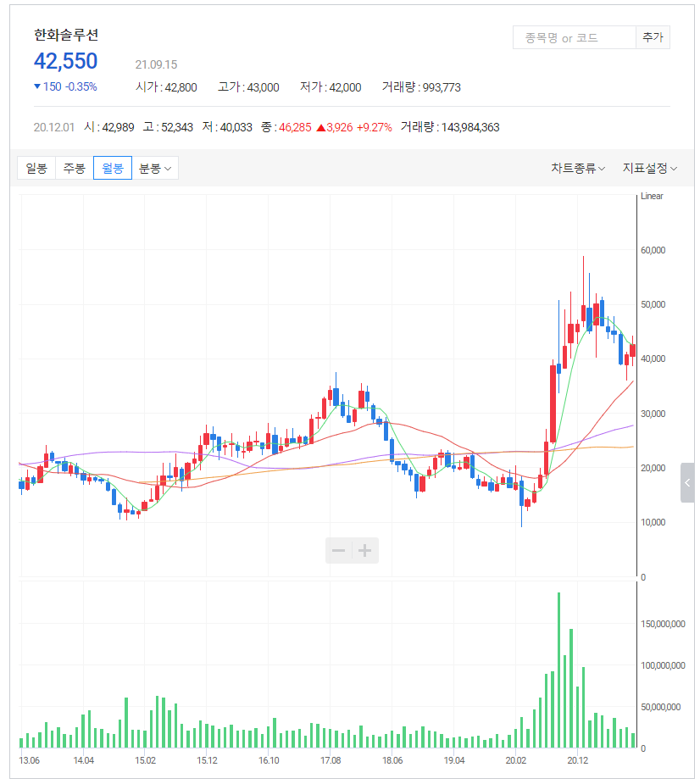Click the Linear scale label
This screenshot has width=700, height=784.
[x=652, y=196]
